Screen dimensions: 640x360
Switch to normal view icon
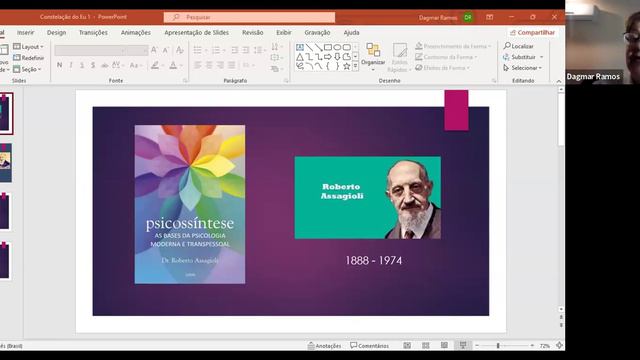pyautogui.click(x=407, y=346)
